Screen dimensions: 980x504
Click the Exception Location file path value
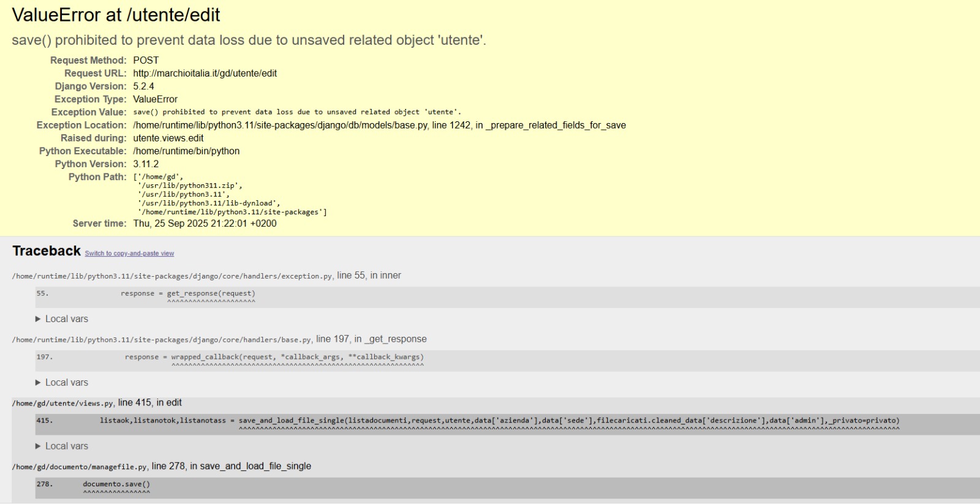379,126
